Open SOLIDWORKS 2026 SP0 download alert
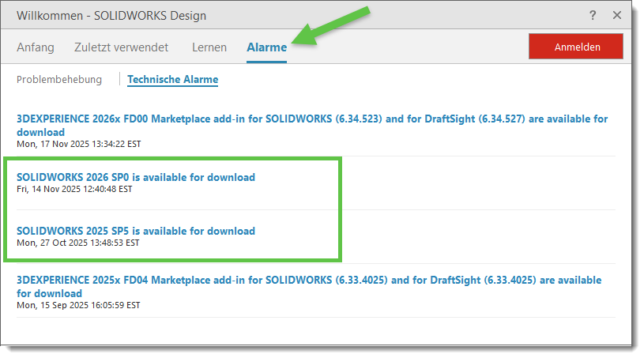Image resolution: width=644 pixels, height=358 pixels. tap(136, 177)
